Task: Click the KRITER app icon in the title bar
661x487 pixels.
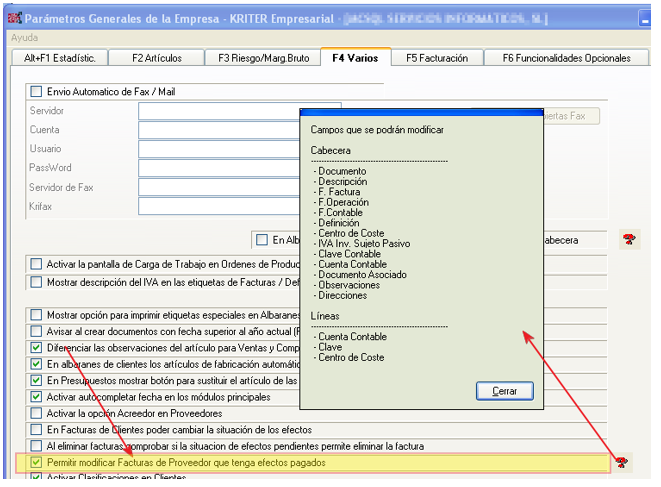Action: (x=13, y=18)
